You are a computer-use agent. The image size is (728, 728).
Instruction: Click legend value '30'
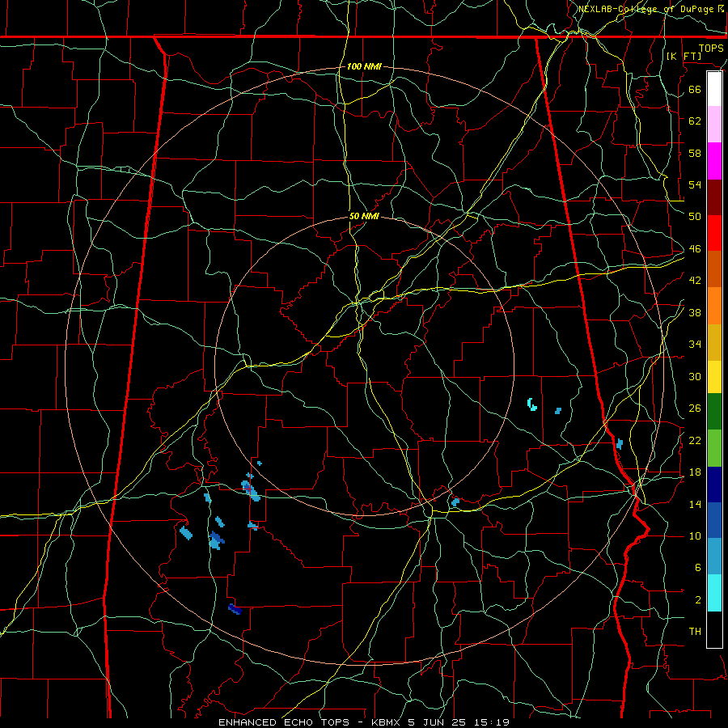pos(695,376)
